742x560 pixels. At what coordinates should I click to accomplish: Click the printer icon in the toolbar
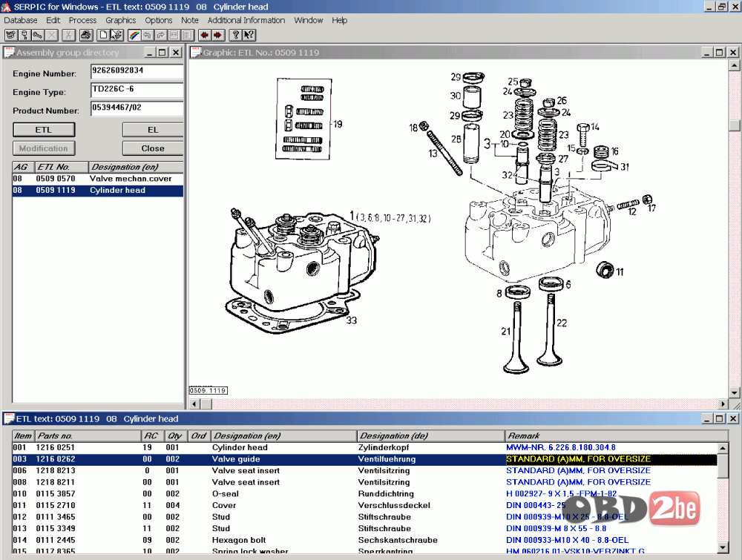coord(85,35)
